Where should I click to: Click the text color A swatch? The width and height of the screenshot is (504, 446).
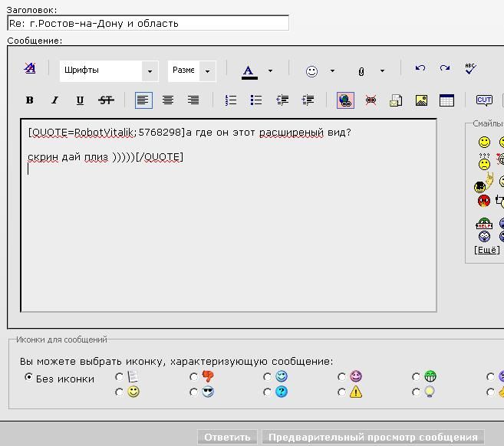249,71
